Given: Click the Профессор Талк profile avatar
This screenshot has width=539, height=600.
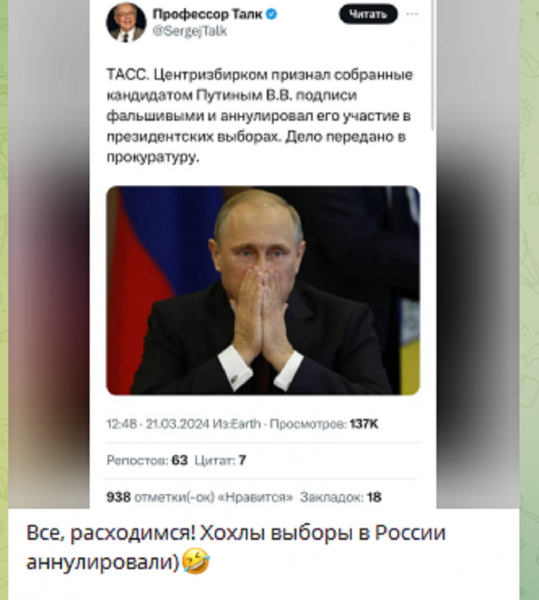Looking at the screenshot, I should (x=126, y=22).
